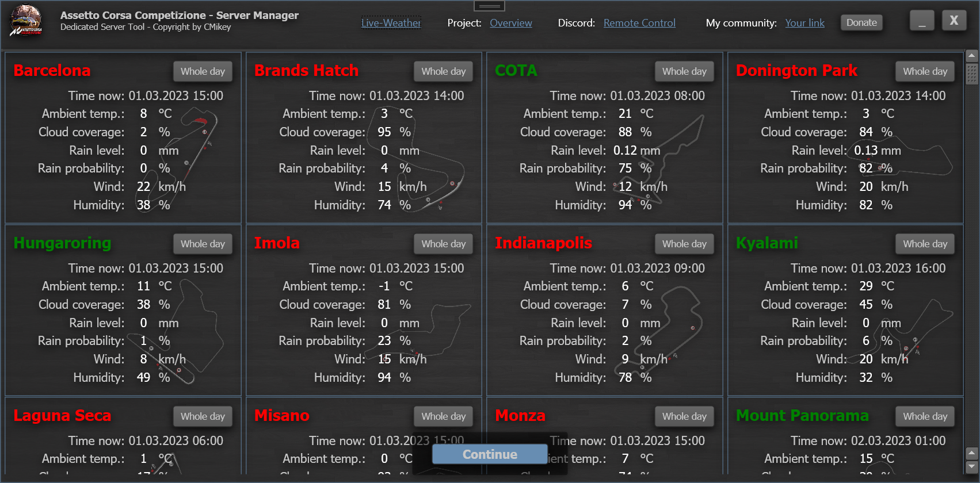Click the lower scrollbar up arrow
Image resolution: width=980 pixels, height=483 pixels.
[x=972, y=453]
